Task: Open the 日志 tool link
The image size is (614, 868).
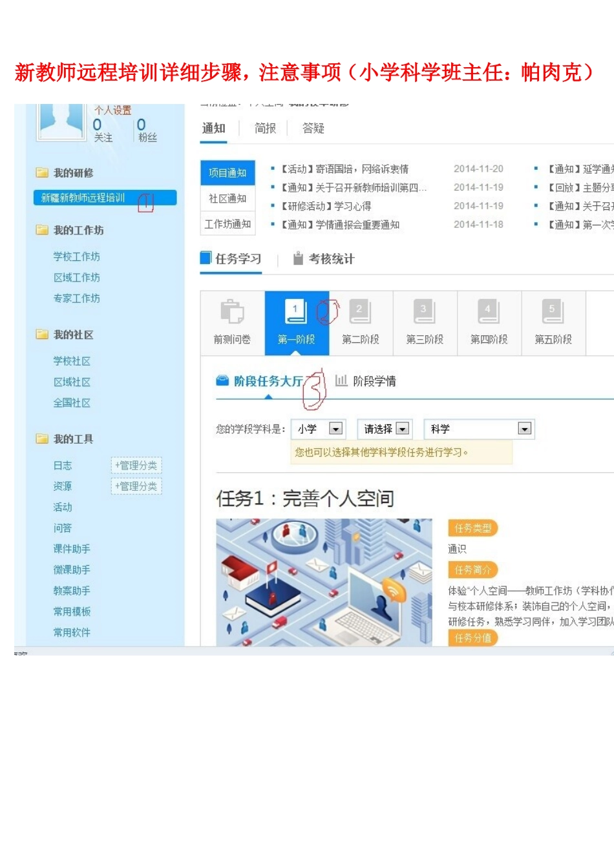Action: [x=63, y=465]
